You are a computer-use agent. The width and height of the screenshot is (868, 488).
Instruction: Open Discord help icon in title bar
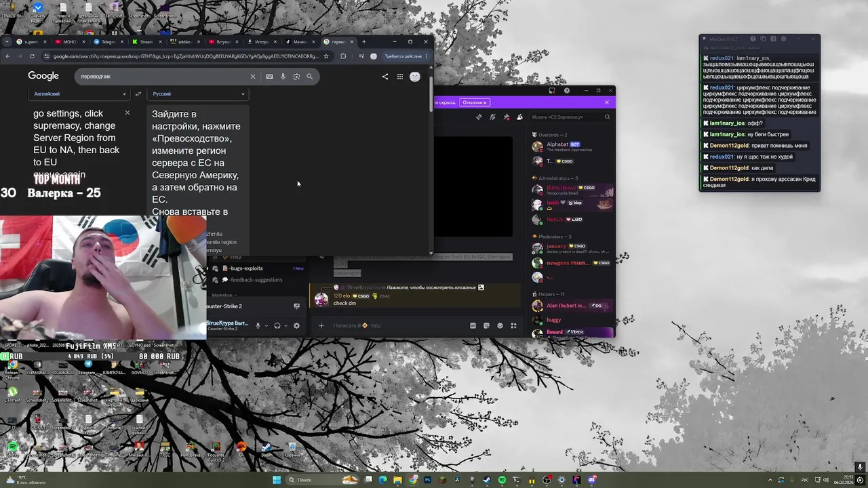click(567, 90)
